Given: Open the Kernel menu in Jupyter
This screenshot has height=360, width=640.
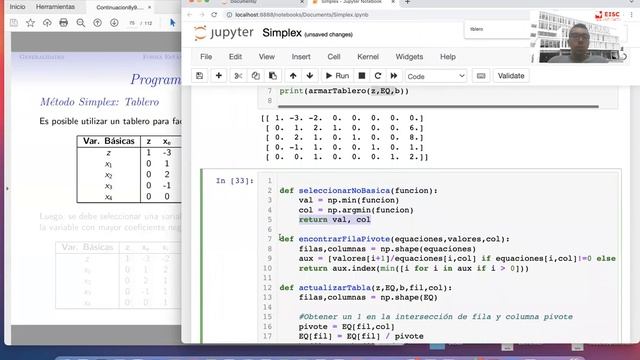Looking at the screenshot, I should (x=368, y=57).
